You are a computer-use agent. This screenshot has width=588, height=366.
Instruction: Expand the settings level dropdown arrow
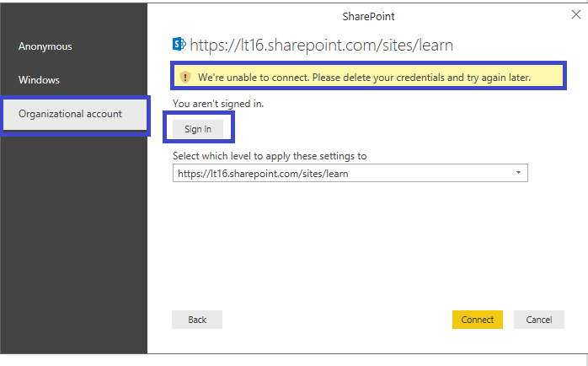516,174
